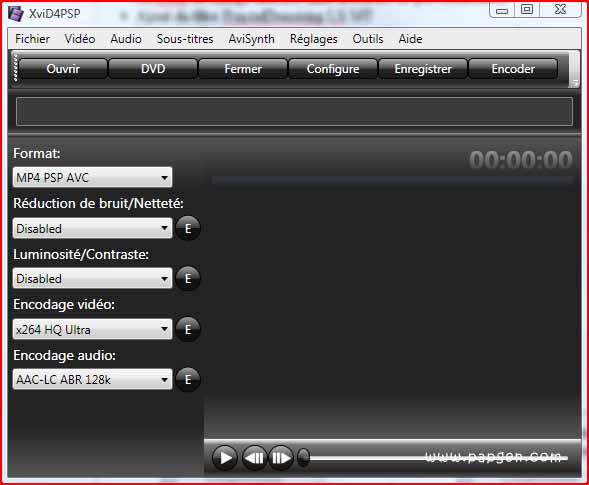Open the Réduction de bruit/Netteté dropdown
Viewport: 589px width, 485px height.
tap(92, 228)
